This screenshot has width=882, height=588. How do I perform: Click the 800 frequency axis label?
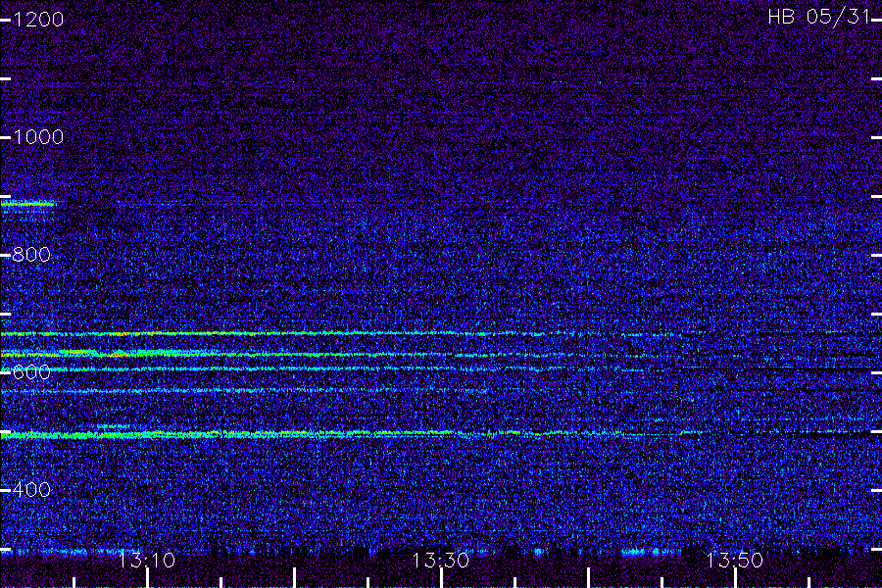pos(31,255)
